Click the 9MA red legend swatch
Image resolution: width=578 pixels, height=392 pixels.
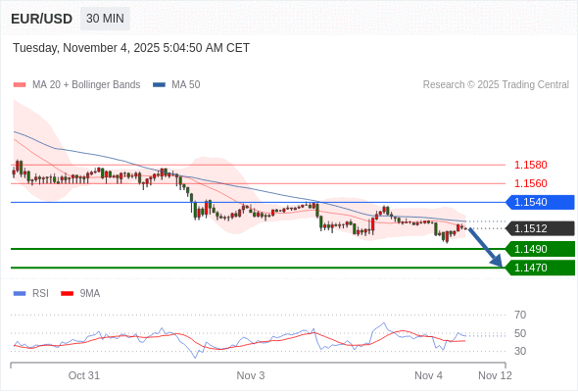tap(67, 294)
